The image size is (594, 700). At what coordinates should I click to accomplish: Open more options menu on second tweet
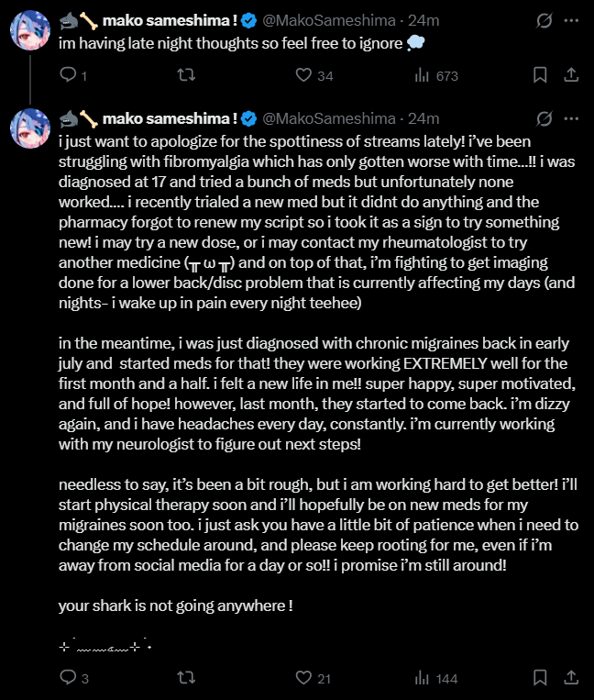click(571, 118)
